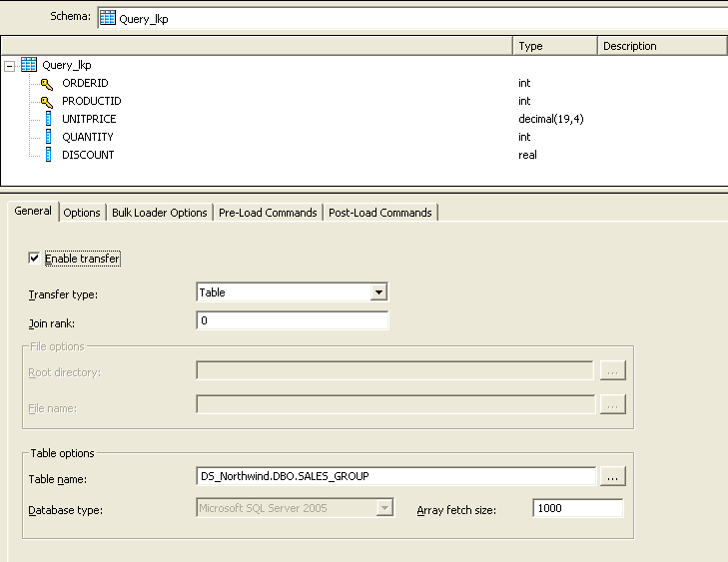The width and height of the screenshot is (728, 562).
Task: Toggle the Enable transfer checkbox
Action: point(34,258)
